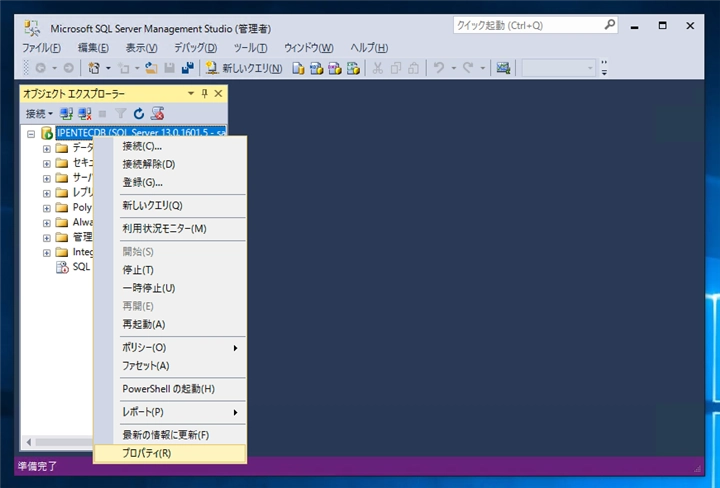
Task: Click the Save All icon
Action: coord(187,68)
